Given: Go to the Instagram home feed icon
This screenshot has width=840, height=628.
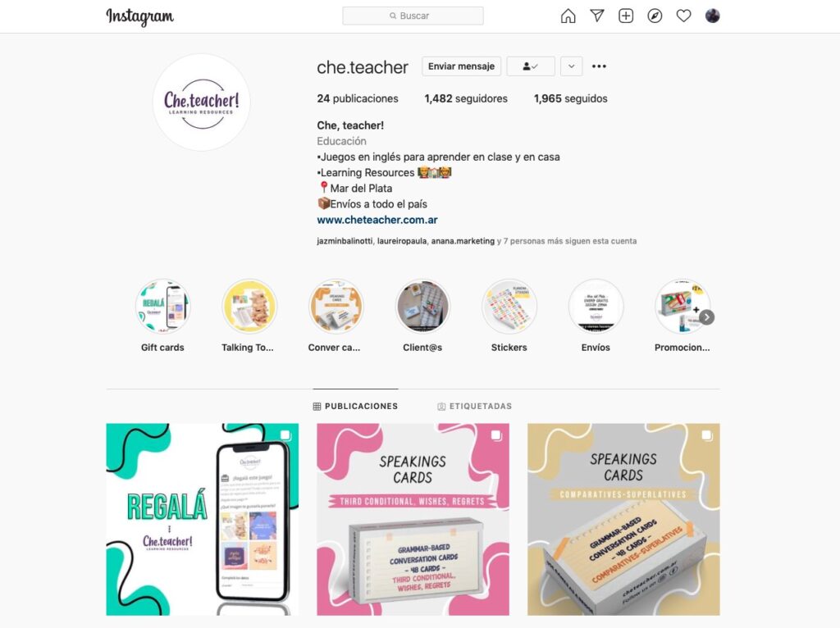Looking at the screenshot, I should pyautogui.click(x=568, y=16).
